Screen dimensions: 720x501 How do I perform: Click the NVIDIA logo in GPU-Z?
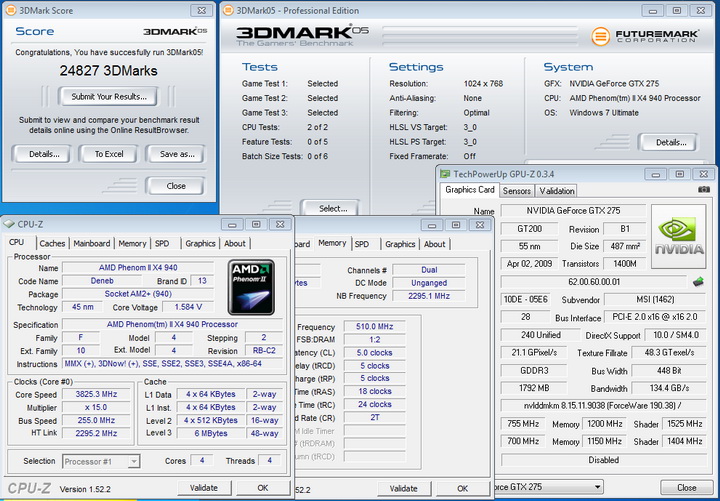point(678,236)
